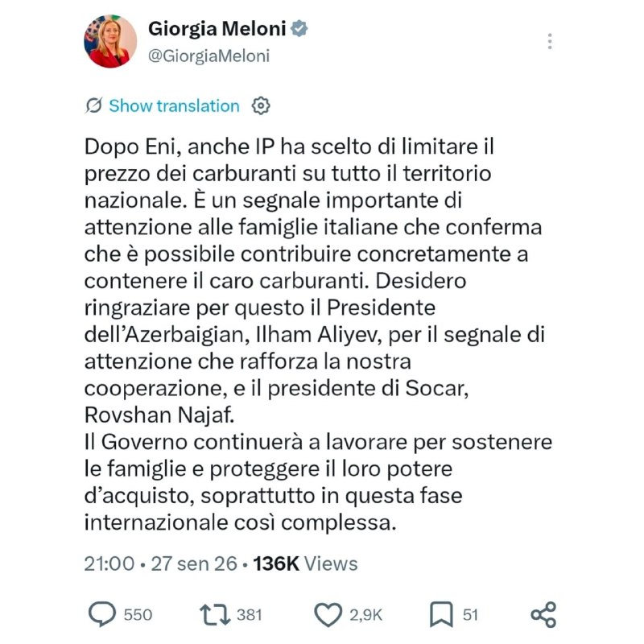Image resolution: width=644 pixels, height=644 pixels.
Task: Repost the tweet with the retweet icon
Action: tap(215, 615)
